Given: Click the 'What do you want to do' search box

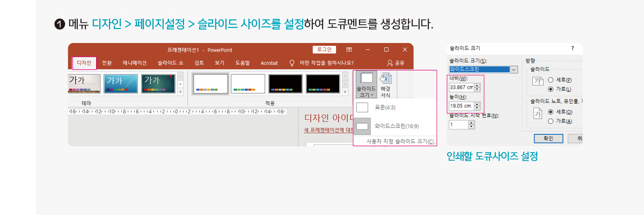Looking at the screenshot, I should pos(326,63).
